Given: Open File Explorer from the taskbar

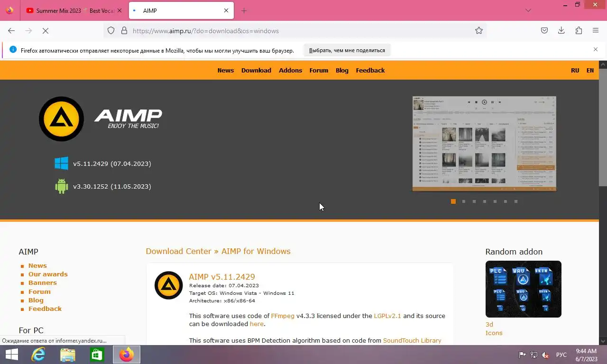Looking at the screenshot, I should pyautogui.click(x=68, y=355).
